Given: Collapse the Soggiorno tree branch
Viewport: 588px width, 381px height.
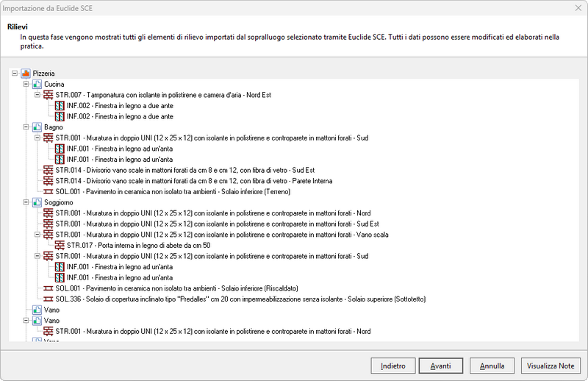Looking at the screenshot, I should click(26, 202).
